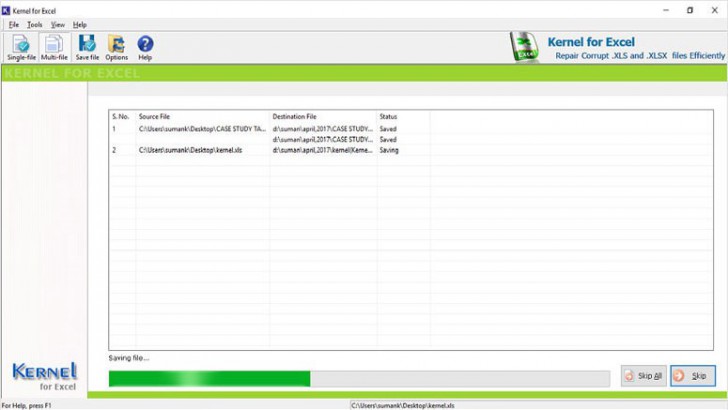The height and width of the screenshot is (410, 728).
Task: Close the Kernel for Excel window
Action: (715, 10)
